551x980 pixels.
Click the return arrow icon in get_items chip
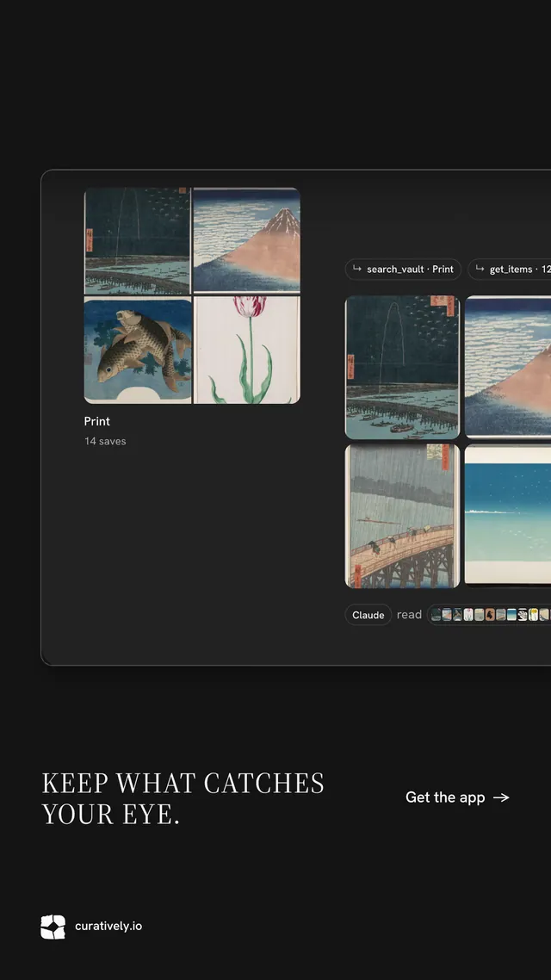[x=480, y=270]
